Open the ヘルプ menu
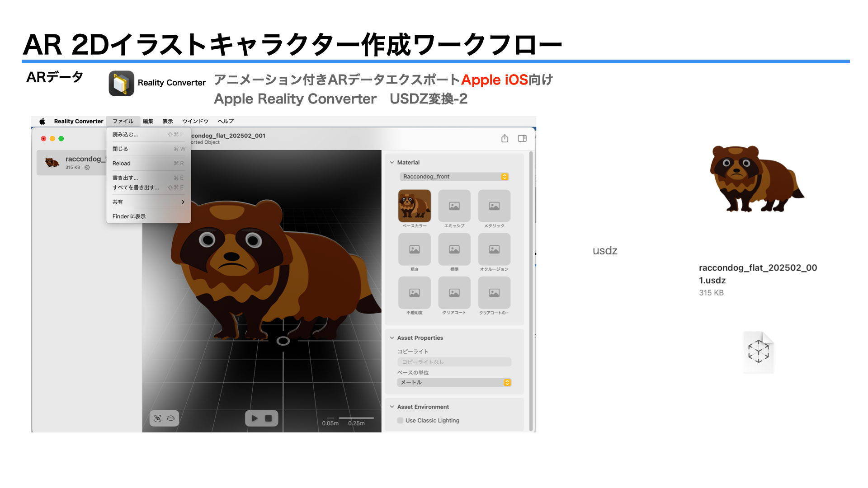Viewport: 868px width, 488px height. point(226,121)
